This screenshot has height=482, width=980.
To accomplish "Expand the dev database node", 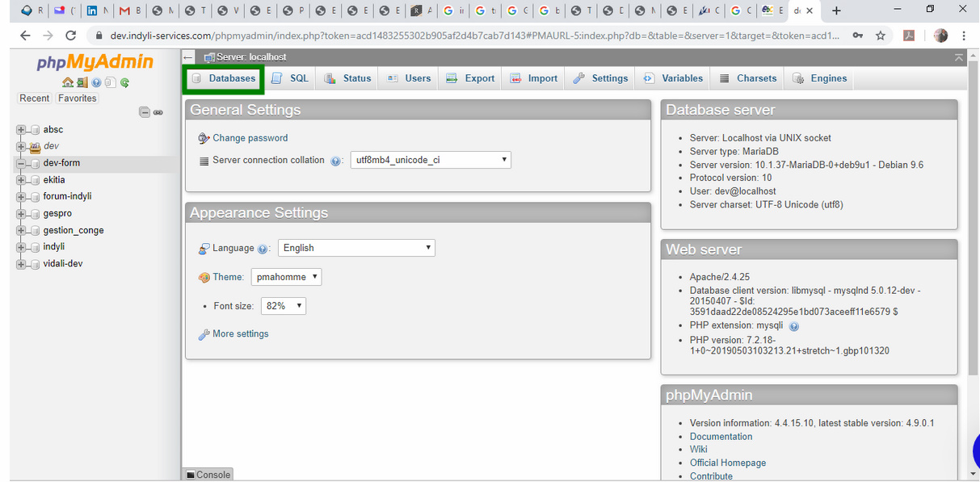I will click(22, 146).
